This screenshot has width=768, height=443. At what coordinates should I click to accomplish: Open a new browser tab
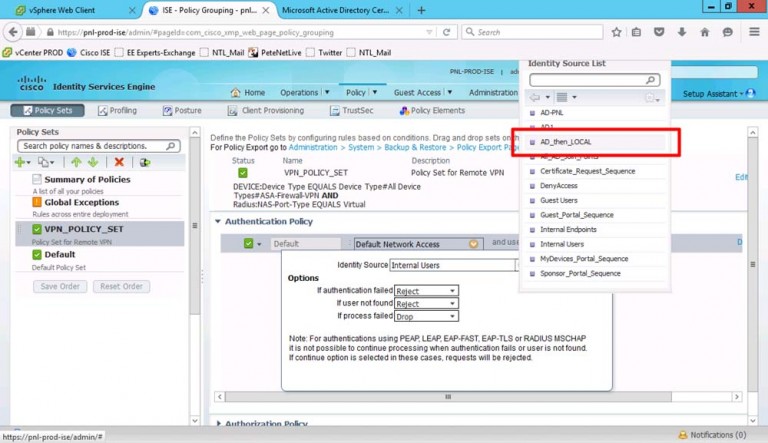point(421,10)
